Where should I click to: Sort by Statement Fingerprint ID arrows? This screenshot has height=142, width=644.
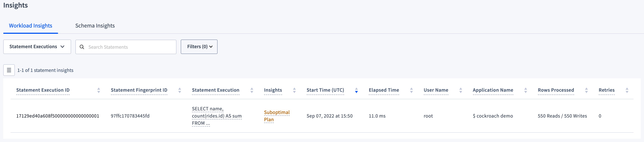point(179,90)
